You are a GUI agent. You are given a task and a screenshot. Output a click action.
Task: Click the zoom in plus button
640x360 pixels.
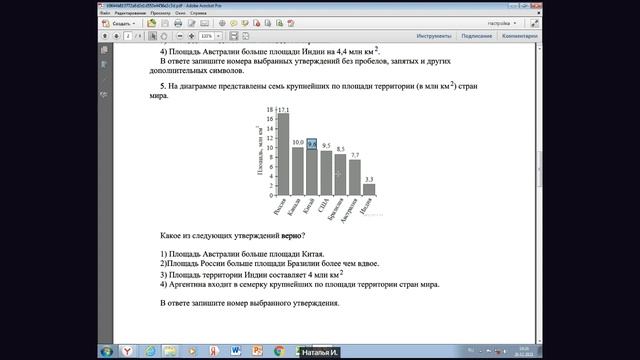tap(191, 36)
